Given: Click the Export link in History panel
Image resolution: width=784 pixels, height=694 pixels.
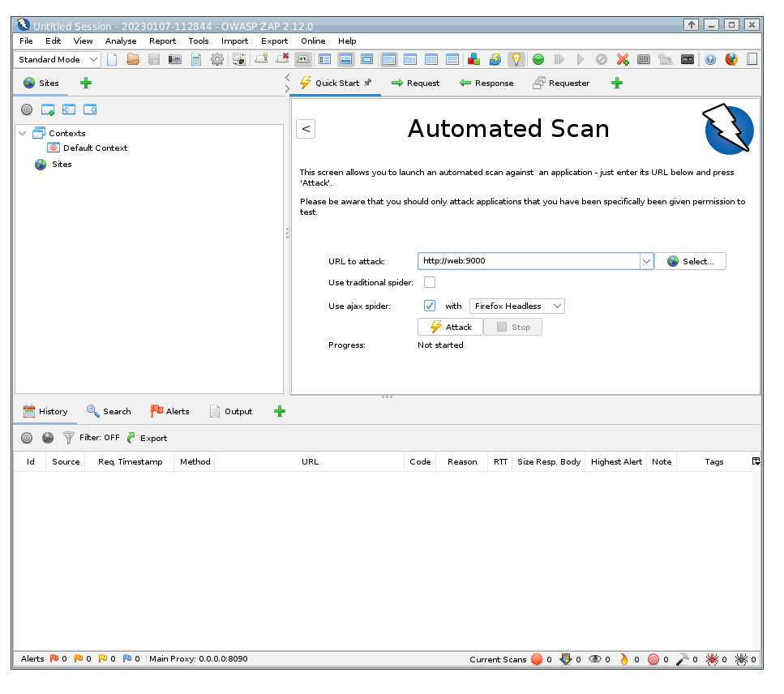Looking at the screenshot, I should pos(152,438).
